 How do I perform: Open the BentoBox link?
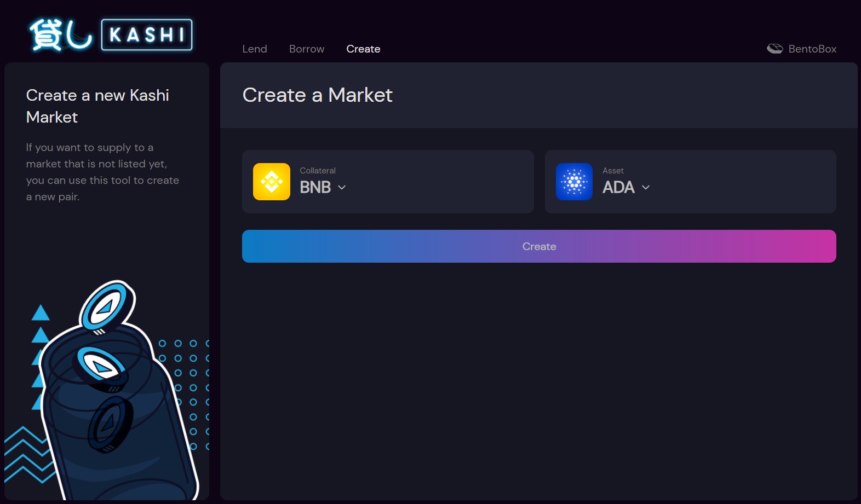click(x=802, y=49)
